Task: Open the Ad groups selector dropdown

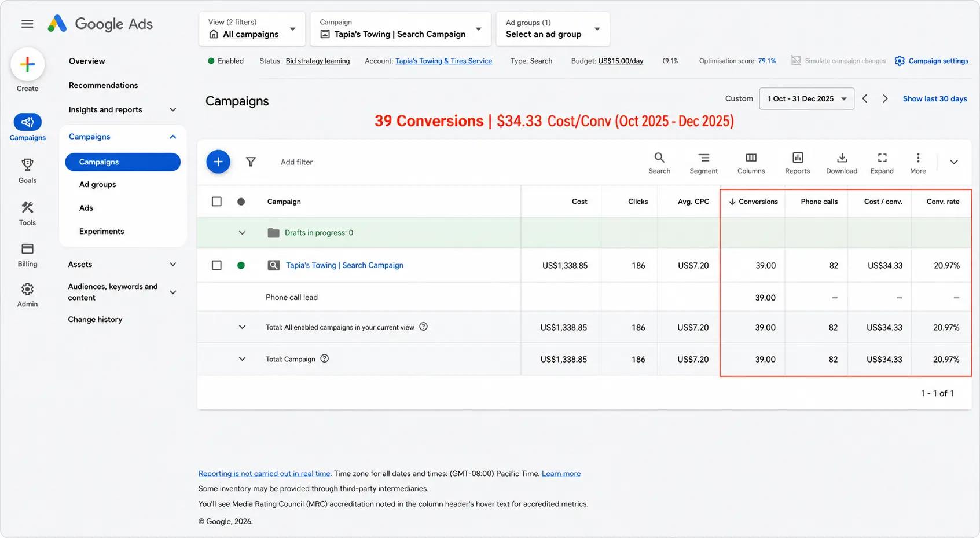Action: click(x=553, y=29)
